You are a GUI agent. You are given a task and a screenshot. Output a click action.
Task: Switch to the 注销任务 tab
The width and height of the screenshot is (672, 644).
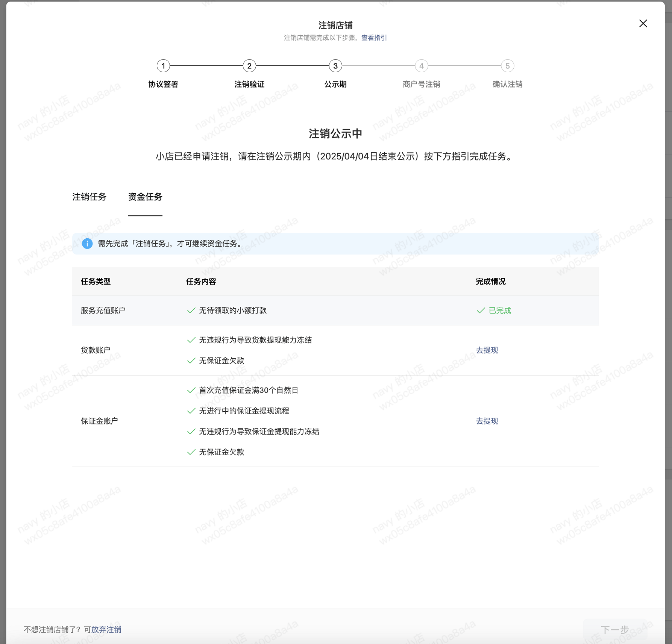click(89, 197)
